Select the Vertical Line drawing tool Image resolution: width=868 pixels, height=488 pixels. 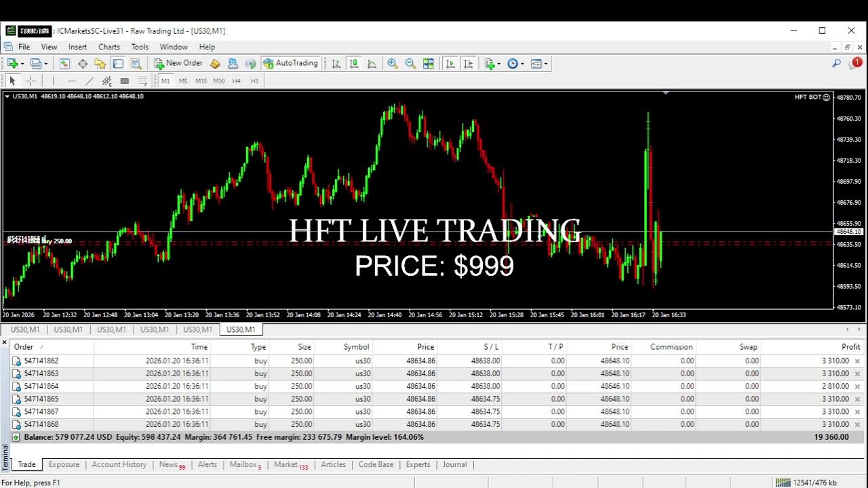pyautogui.click(x=53, y=81)
